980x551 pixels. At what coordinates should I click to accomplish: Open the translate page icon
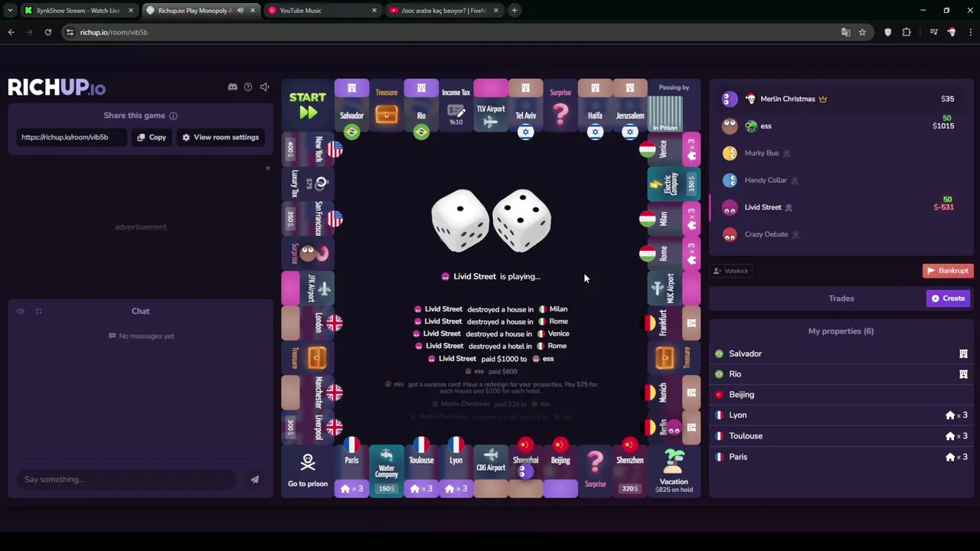click(x=845, y=32)
